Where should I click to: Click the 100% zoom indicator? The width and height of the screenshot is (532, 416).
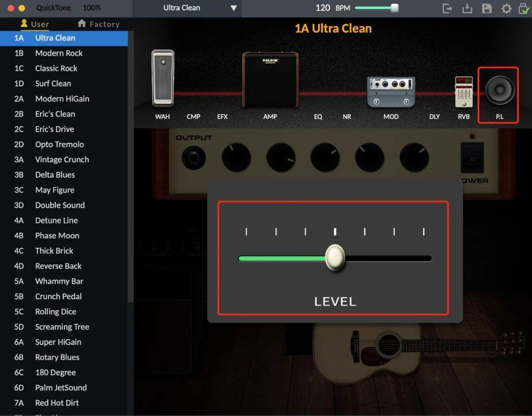coord(92,7)
